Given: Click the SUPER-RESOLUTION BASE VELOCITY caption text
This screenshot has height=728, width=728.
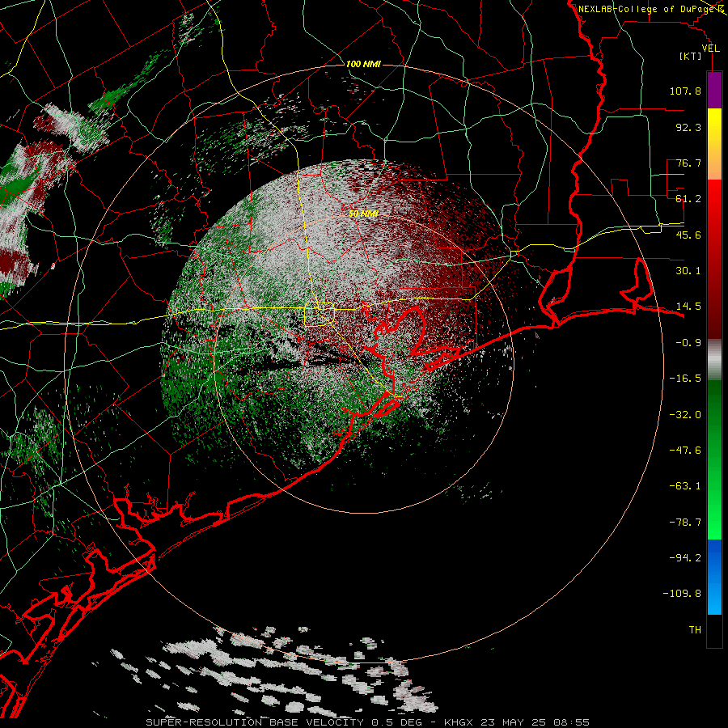Looking at the screenshot, I should pos(255,722).
